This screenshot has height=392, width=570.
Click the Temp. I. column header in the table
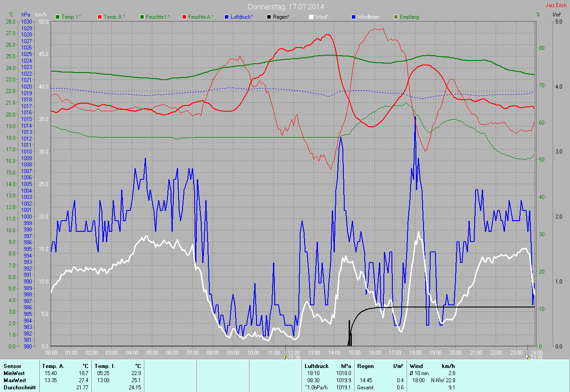105,366
